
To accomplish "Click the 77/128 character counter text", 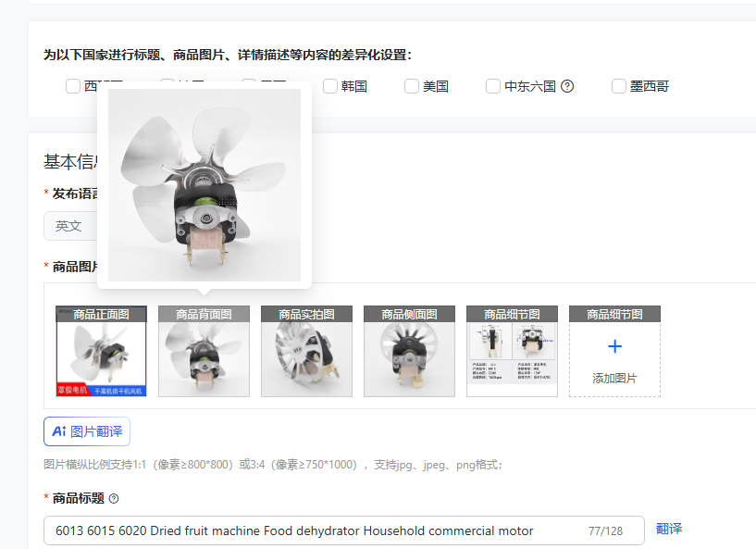I will 605,531.
